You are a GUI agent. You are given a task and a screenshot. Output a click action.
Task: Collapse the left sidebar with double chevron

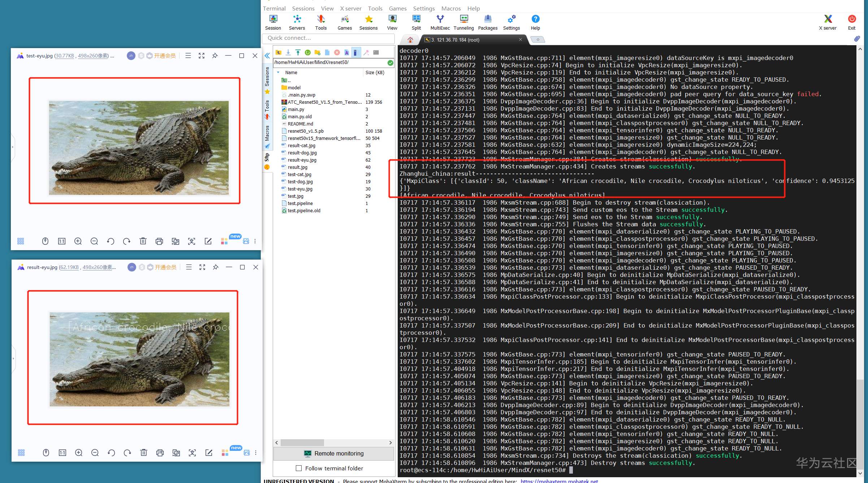point(267,56)
